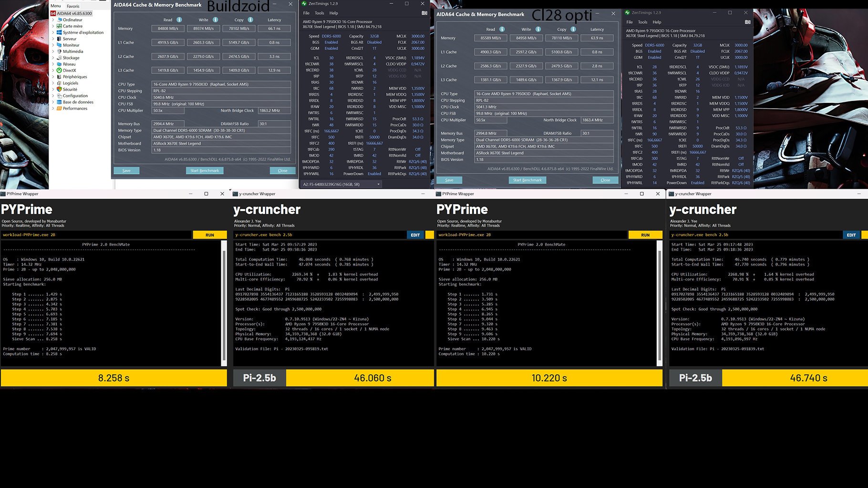The width and height of the screenshot is (868, 488).
Task: Expand the Logiciels tree node arrow
Action: tap(53, 83)
